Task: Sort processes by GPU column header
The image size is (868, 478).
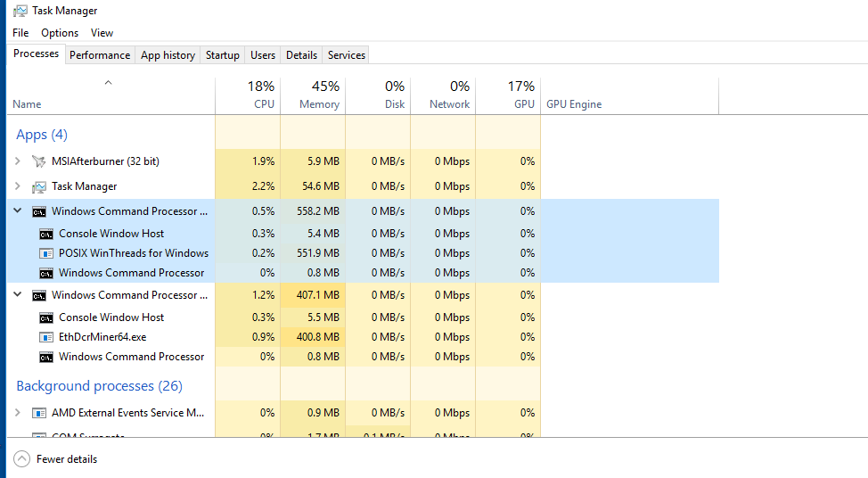Action: (508, 95)
